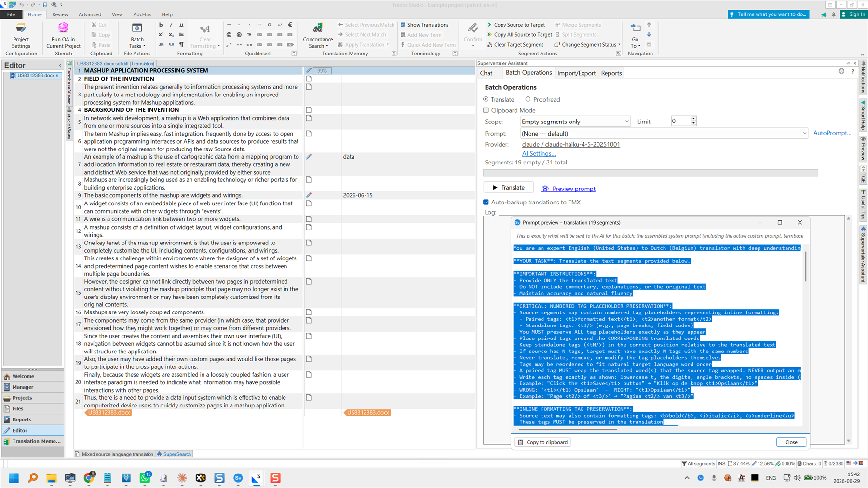The width and height of the screenshot is (868, 488).
Task: Click Tell me what you want to do box
Action: (768, 14)
